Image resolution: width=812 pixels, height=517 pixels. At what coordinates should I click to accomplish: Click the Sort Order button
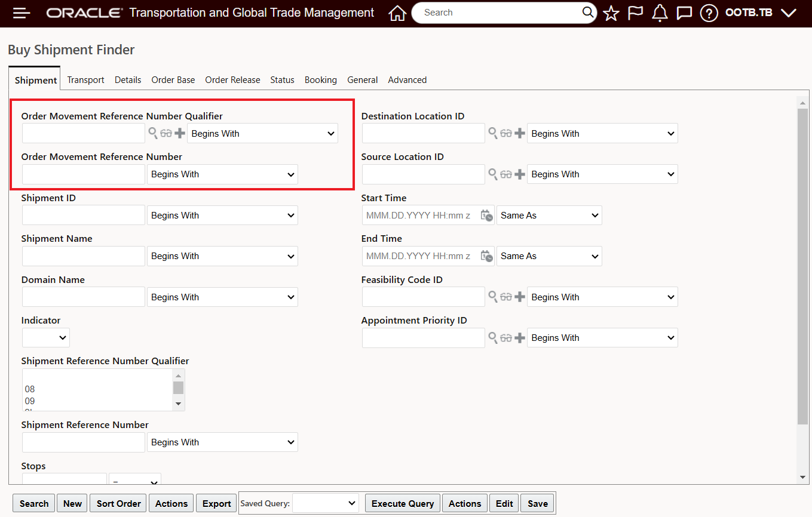click(x=119, y=503)
